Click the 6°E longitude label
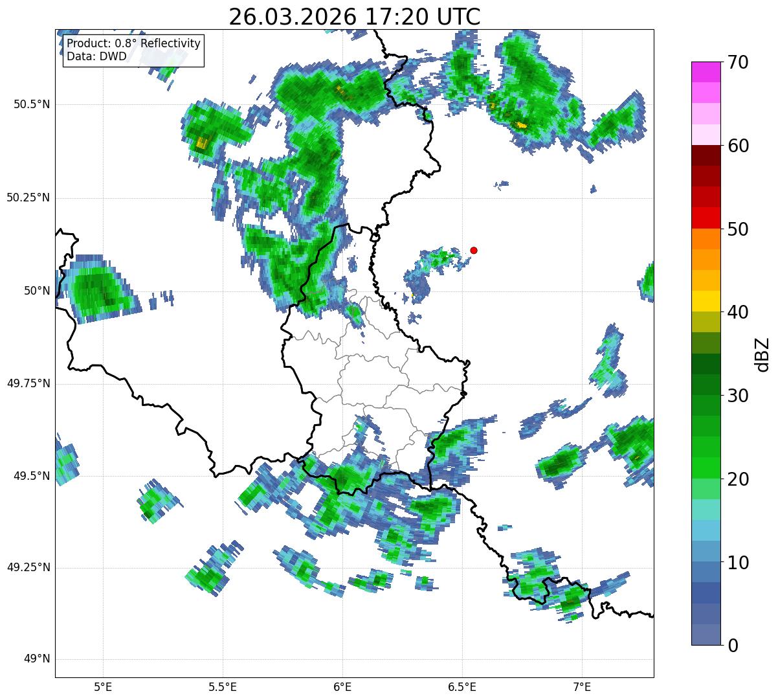Screen dimensions: 778x700 [342, 686]
